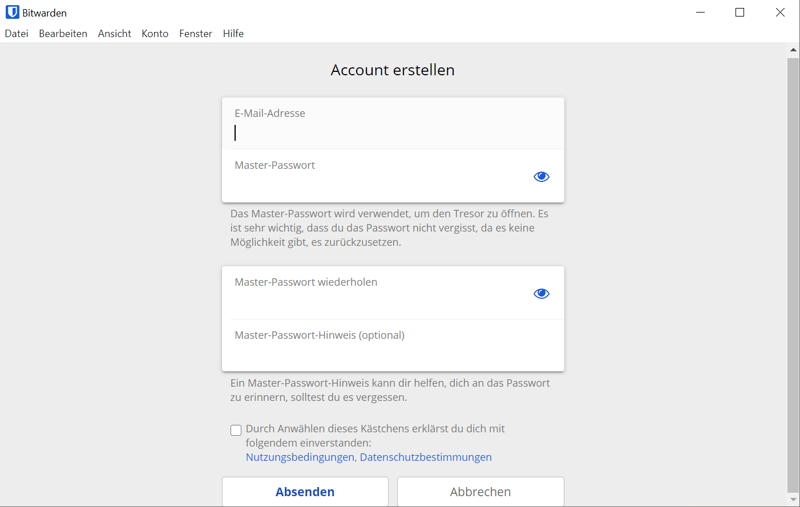
Task: Open the Nutzungsbedingungen link
Action: [300, 457]
